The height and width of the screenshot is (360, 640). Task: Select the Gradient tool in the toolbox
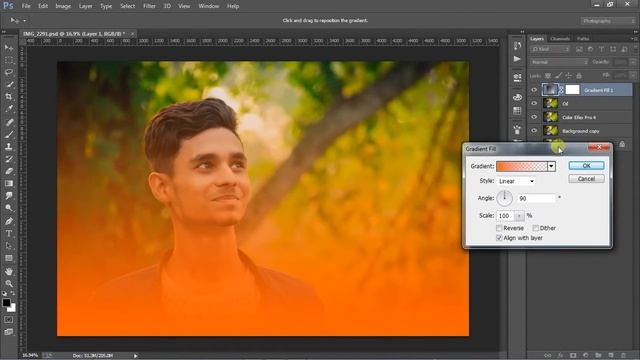point(9,183)
